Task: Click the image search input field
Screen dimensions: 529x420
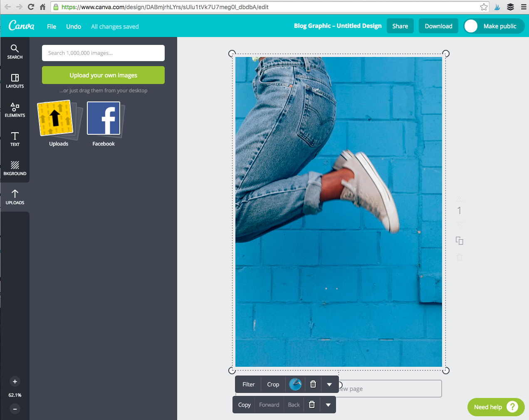Action: tap(103, 53)
